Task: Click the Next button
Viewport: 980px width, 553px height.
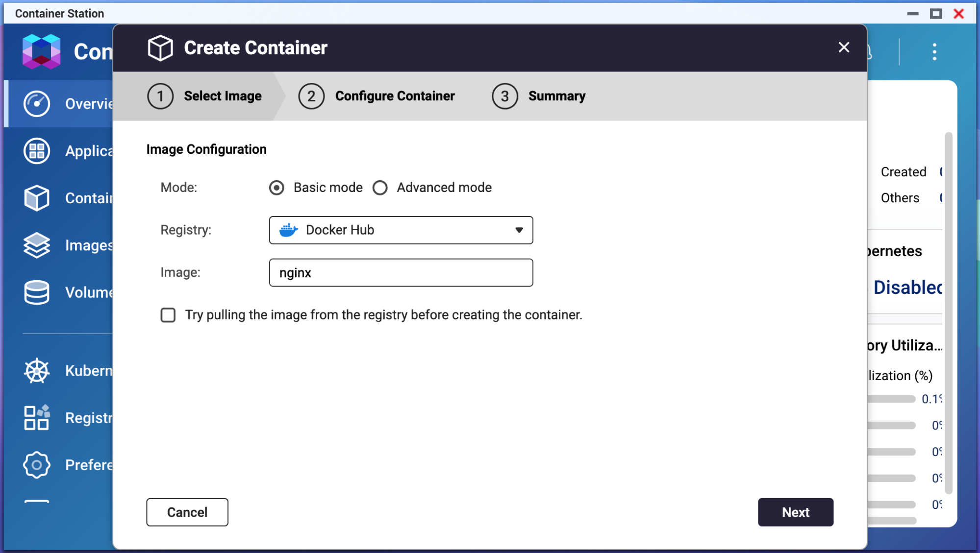Action: pyautogui.click(x=796, y=512)
